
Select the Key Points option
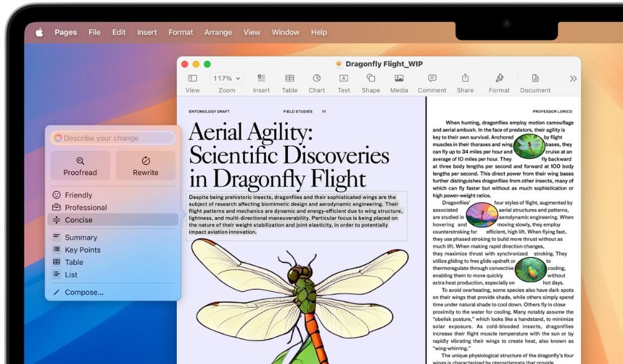(x=113, y=250)
